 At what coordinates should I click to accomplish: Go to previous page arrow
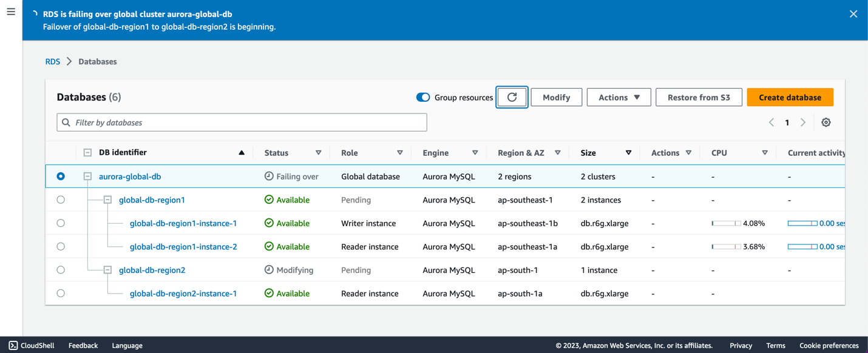coord(771,123)
